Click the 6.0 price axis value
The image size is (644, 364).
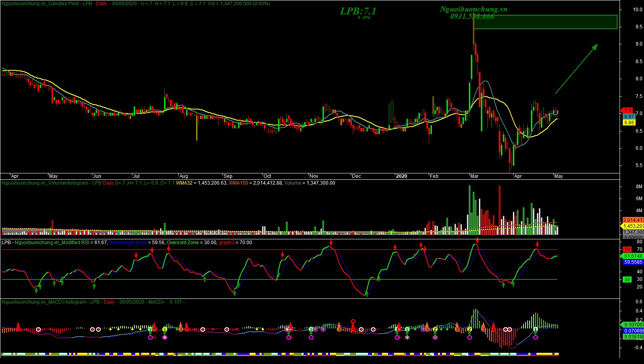(639, 148)
